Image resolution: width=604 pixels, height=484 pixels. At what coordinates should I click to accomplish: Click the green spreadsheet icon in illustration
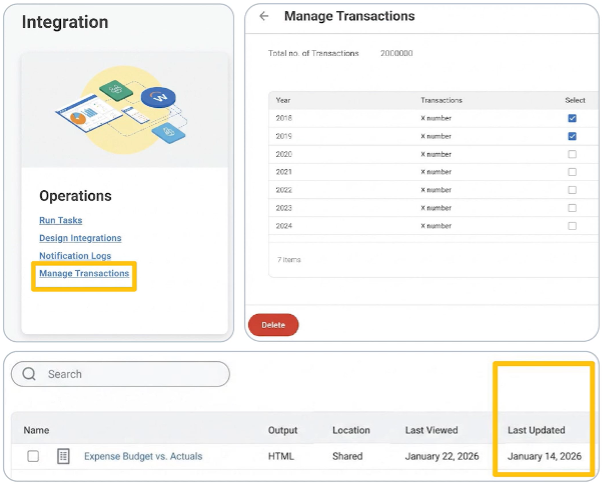click(115, 89)
